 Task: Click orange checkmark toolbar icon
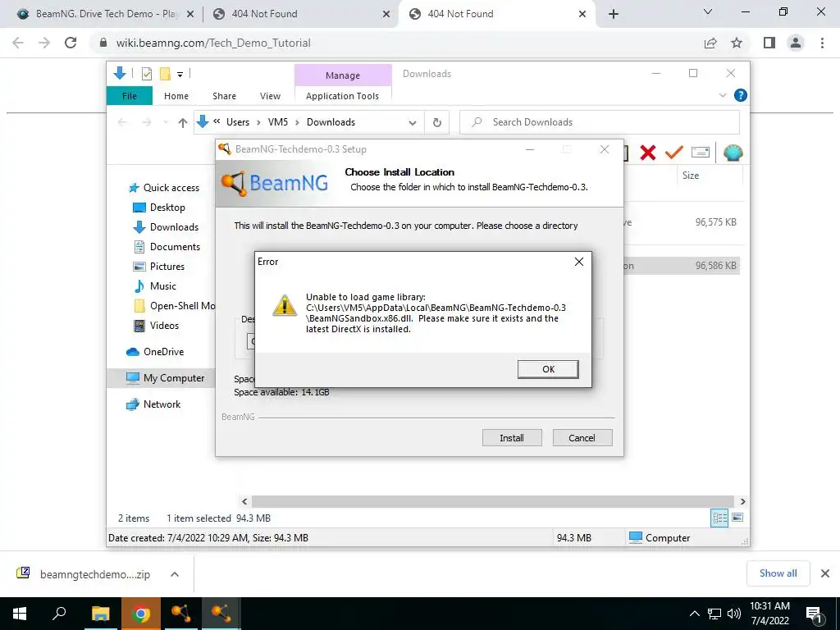click(674, 153)
